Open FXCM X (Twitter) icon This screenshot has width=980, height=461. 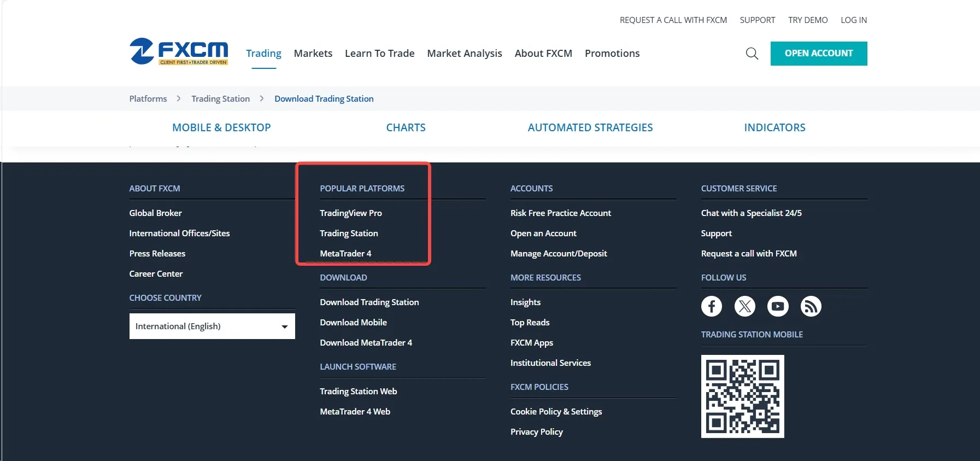(745, 306)
